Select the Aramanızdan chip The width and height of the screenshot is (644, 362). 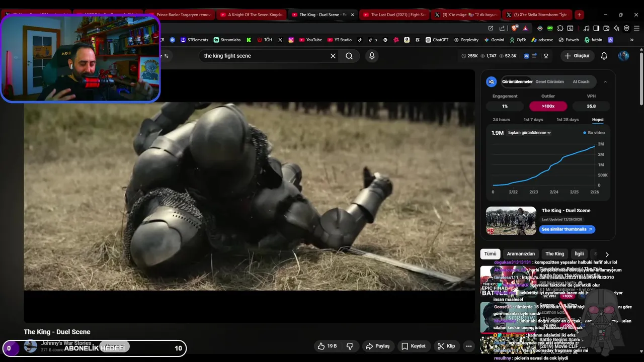coord(521,254)
